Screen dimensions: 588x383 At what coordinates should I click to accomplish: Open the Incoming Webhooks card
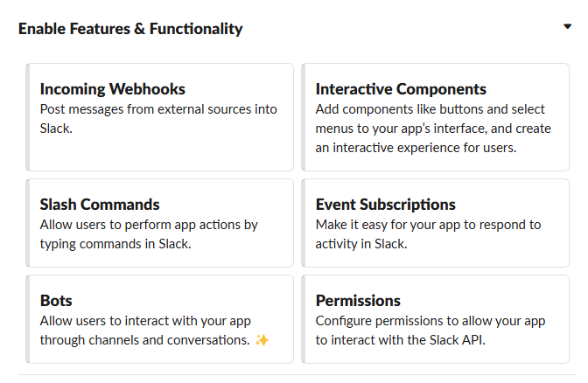160,117
